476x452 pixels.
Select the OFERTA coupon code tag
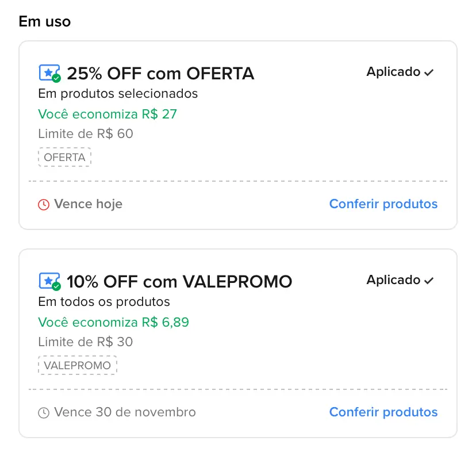pyautogui.click(x=64, y=157)
